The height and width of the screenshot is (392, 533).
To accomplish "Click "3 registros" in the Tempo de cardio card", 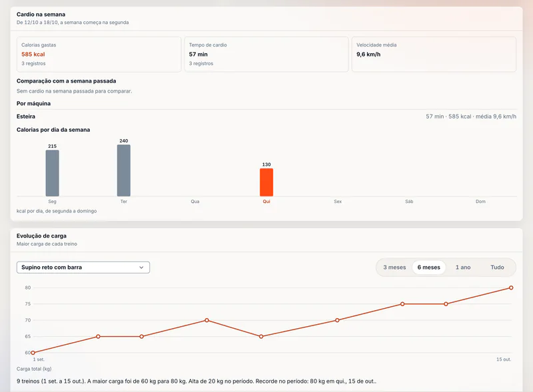I will pos(201,63).
